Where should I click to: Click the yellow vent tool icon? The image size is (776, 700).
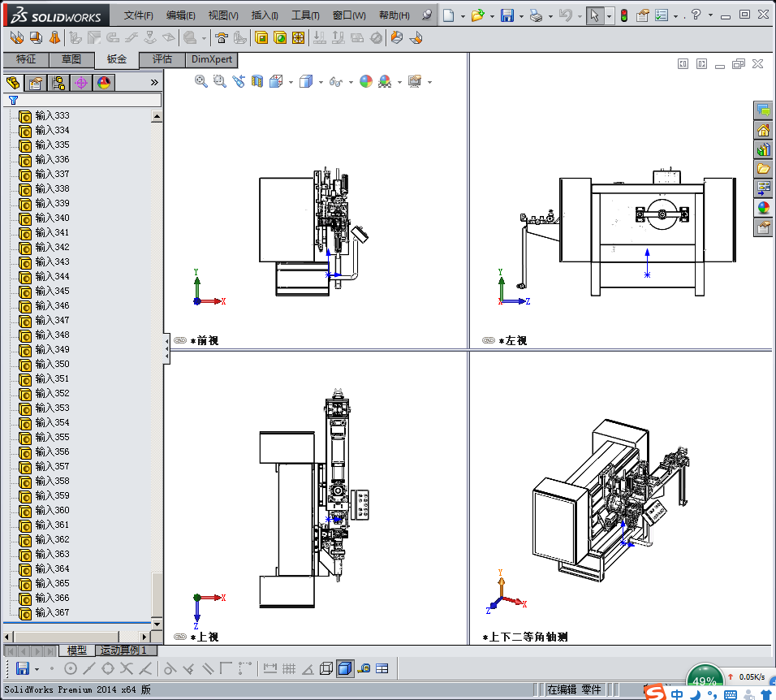[299, 37]
